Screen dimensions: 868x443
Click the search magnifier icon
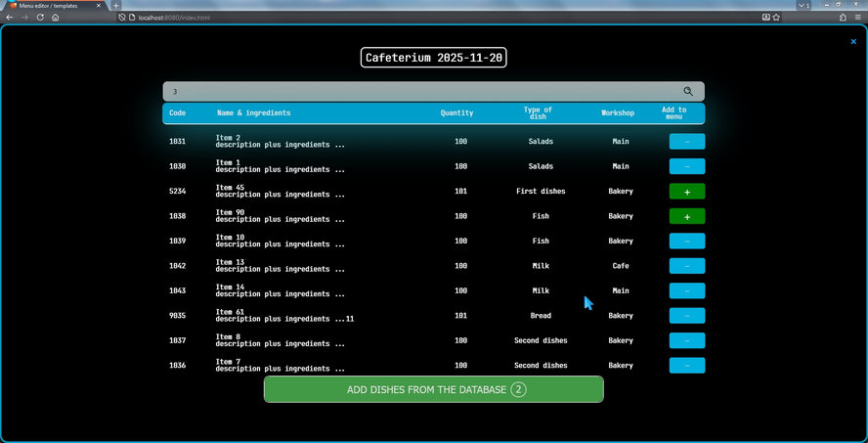[688, 91]
